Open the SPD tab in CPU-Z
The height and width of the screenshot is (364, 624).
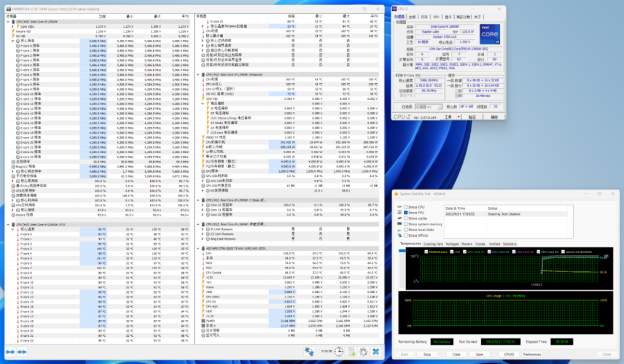click(436, 17)
